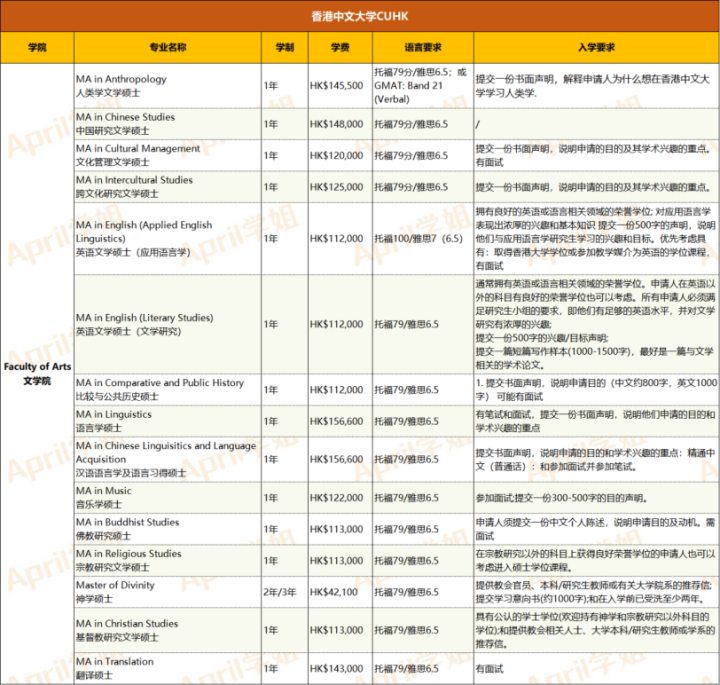720x685 pixels.
Task: Click the 香港中文大学CUHK title header
Action: [x=360, y=16]
